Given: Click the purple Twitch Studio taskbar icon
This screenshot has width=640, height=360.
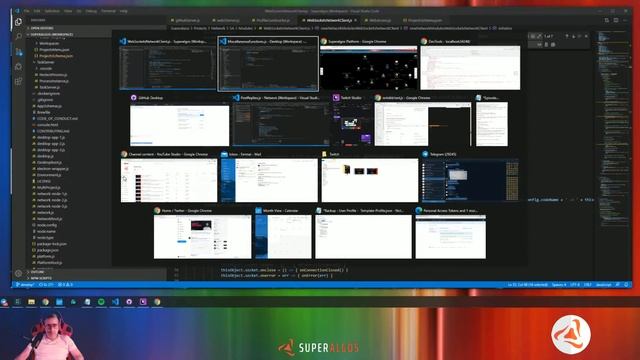Looking at the screenshot, I should coord(143,302).
